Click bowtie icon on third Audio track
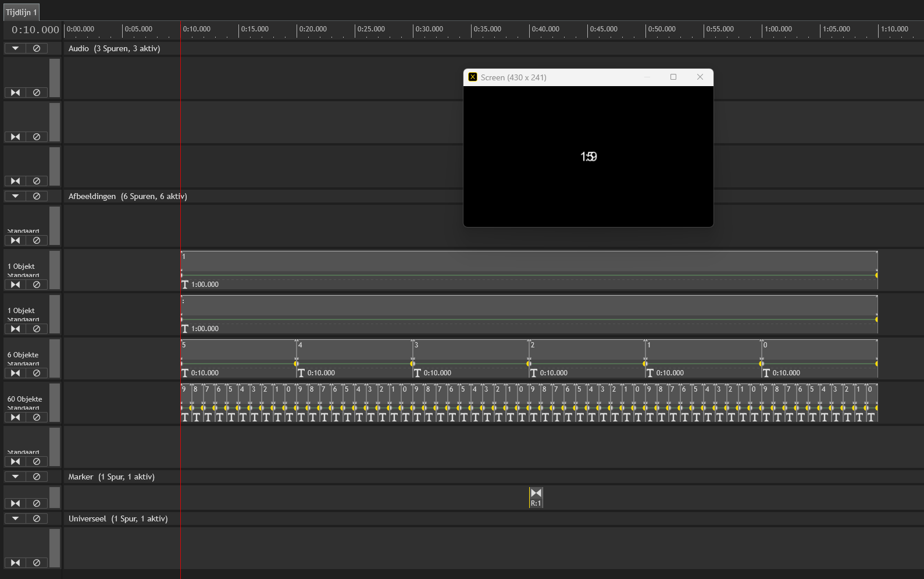924x579 pixels. click(15, 181)
